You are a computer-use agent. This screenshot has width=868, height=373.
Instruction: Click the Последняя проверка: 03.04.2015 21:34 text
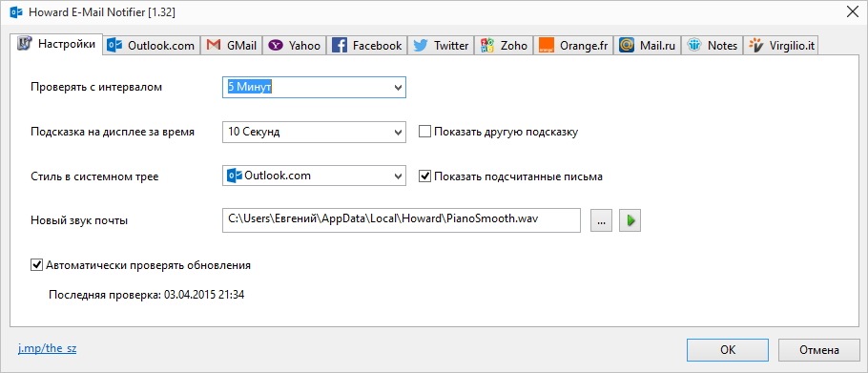point(147,295)
